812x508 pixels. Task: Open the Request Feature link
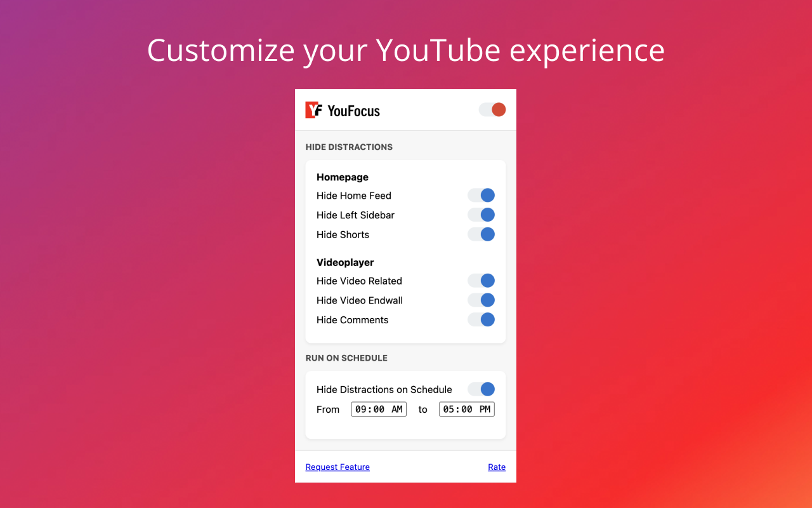[x=337, y=467]
